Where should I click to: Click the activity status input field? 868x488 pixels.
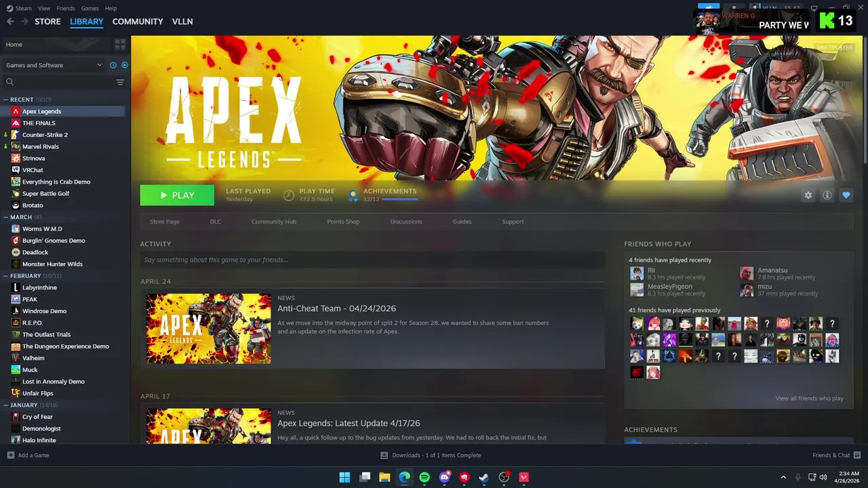point(372,260)
